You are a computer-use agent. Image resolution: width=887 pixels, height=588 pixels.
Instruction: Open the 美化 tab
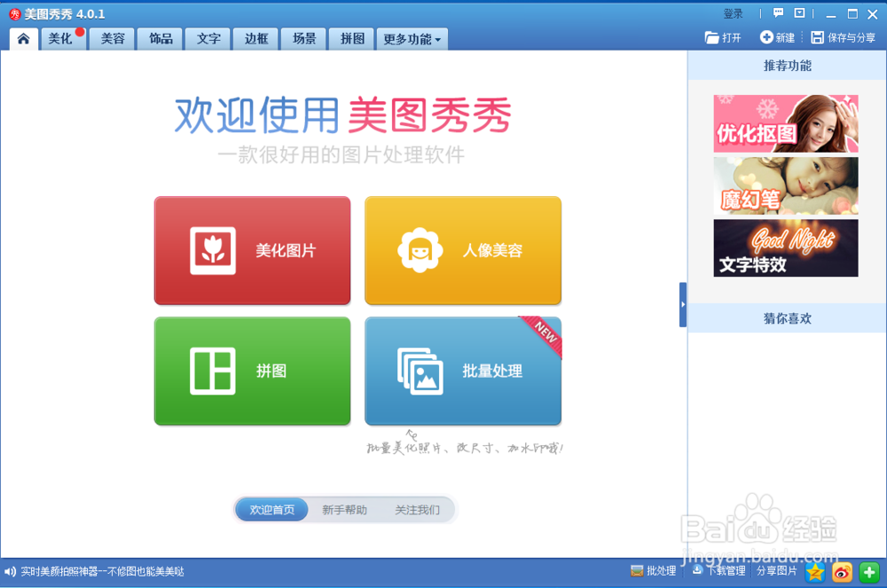(x=61, y=38)
